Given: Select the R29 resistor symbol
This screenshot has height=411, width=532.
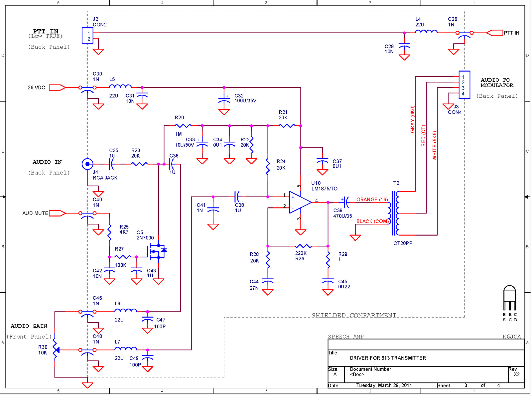Looking at the screenshot, I should pos(328,260).
